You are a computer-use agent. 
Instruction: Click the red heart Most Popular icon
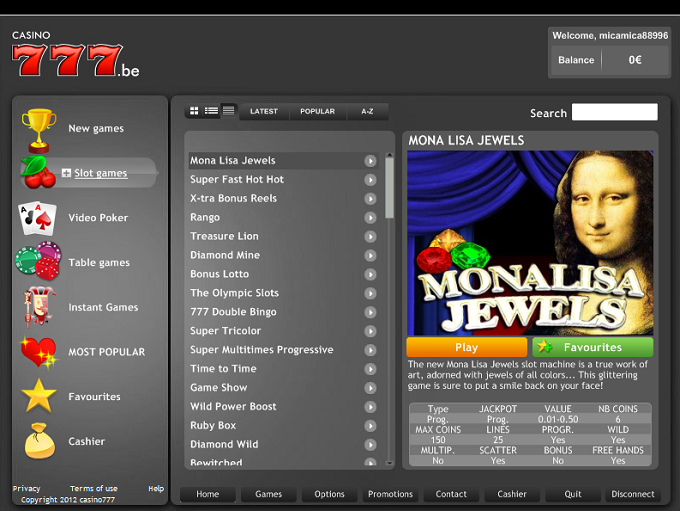pyautogui.click(x=39, y=353)
